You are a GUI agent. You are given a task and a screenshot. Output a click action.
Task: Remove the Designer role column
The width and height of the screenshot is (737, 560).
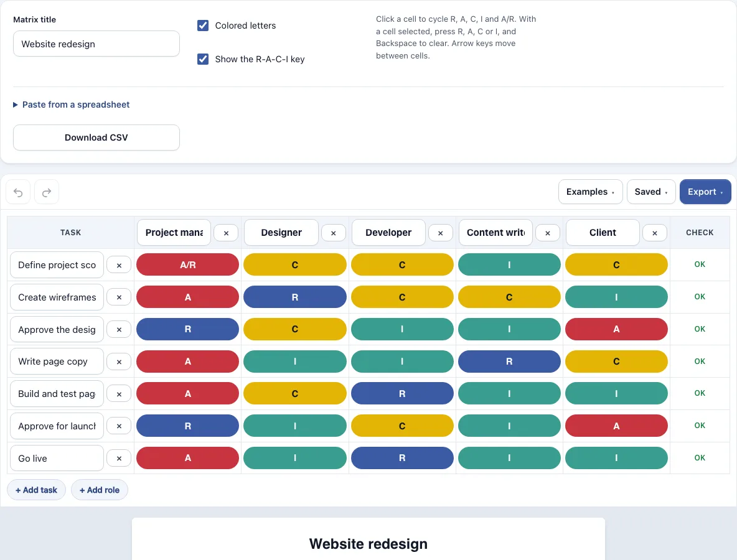pyautogui.click(x=333, y=233)
